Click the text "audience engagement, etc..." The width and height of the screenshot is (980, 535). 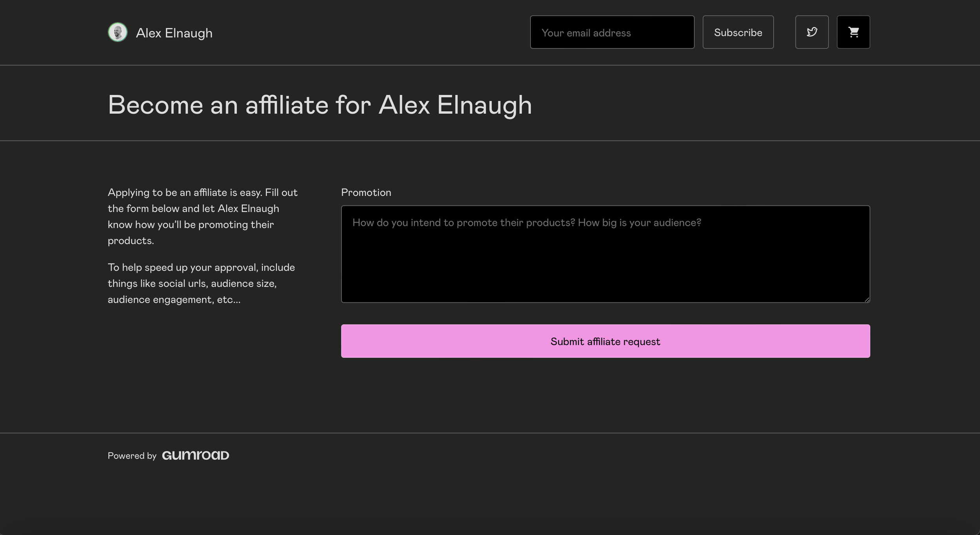(x=174, y=300)
